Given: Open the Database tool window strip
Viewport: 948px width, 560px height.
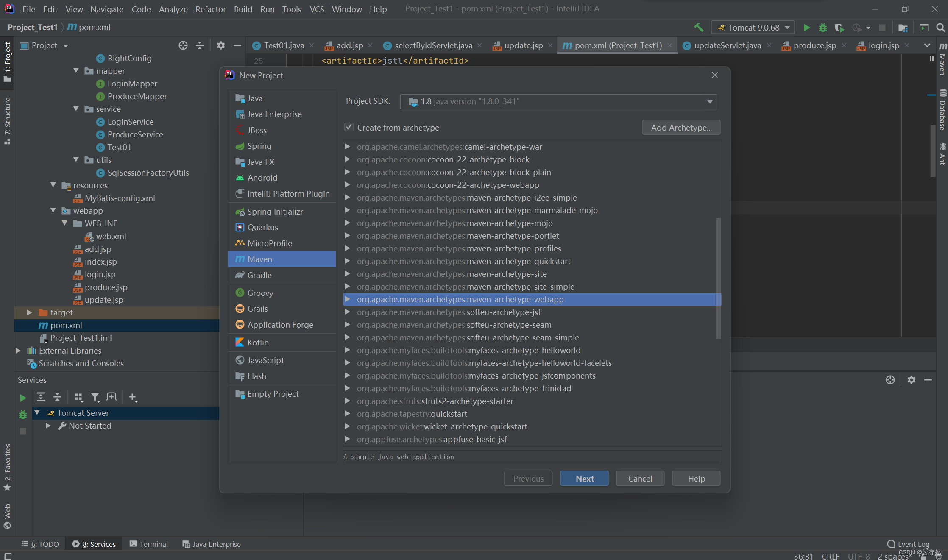Looking at the screenshot, I should tap(942, 110).
